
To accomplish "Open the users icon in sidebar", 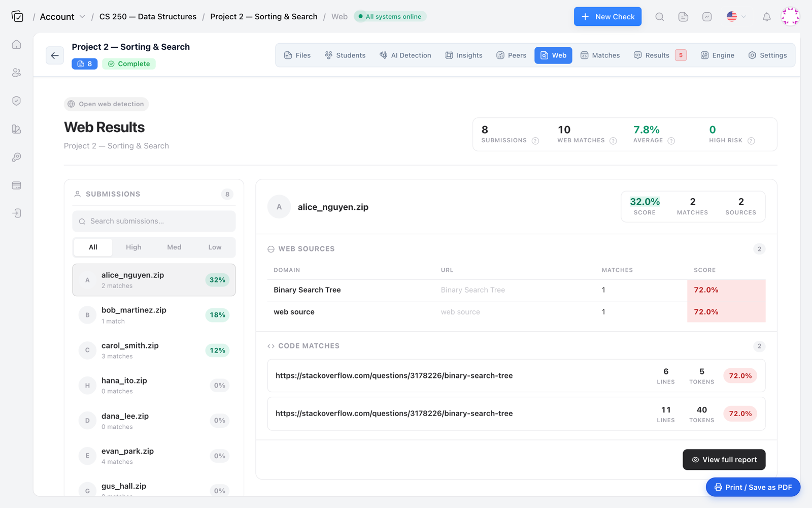I will click(17, 73).
